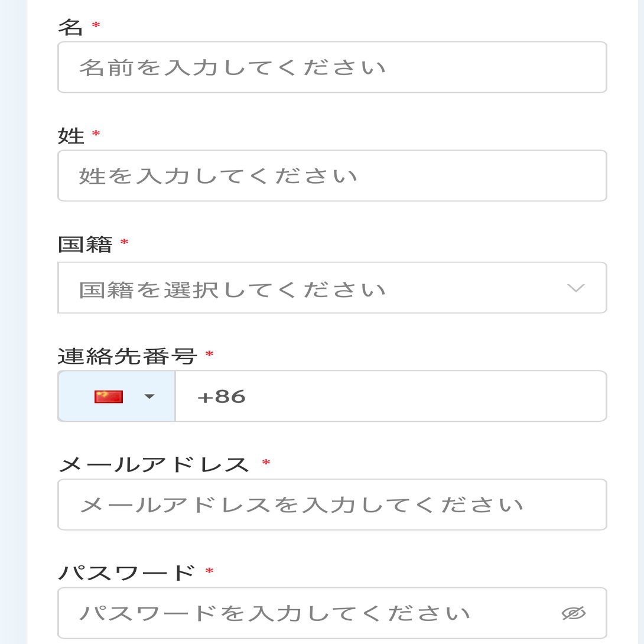
Task: Open country code dropdown arrow
Action: 149,396
